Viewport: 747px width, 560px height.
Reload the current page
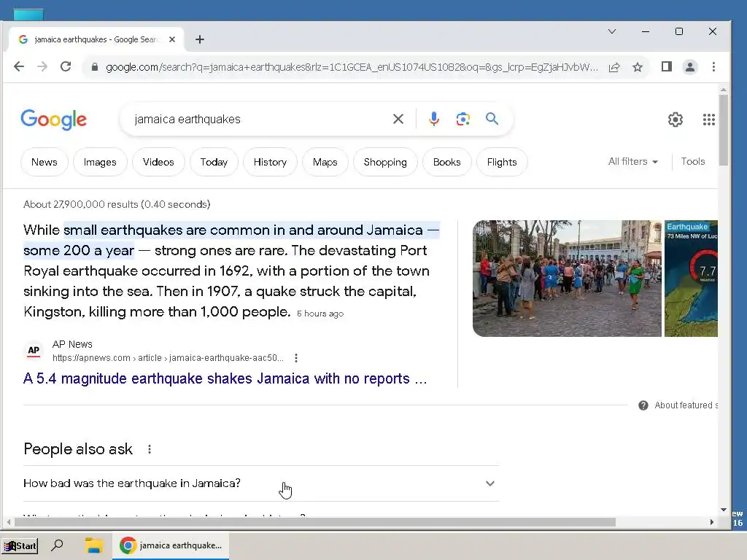(x=66, y=66)
